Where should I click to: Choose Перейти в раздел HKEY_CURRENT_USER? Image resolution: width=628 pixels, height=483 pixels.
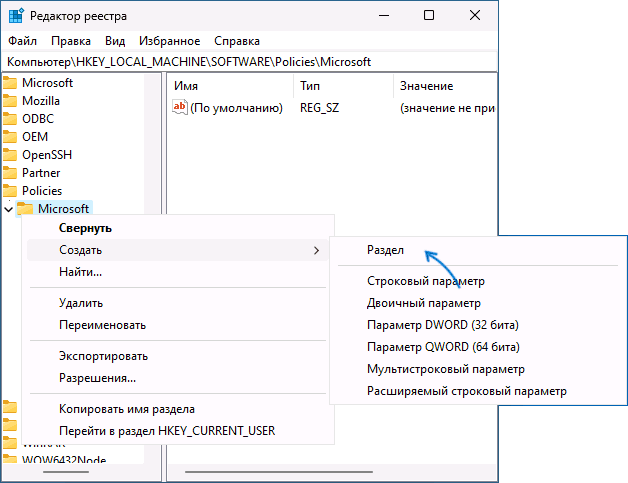pos(178,431)
